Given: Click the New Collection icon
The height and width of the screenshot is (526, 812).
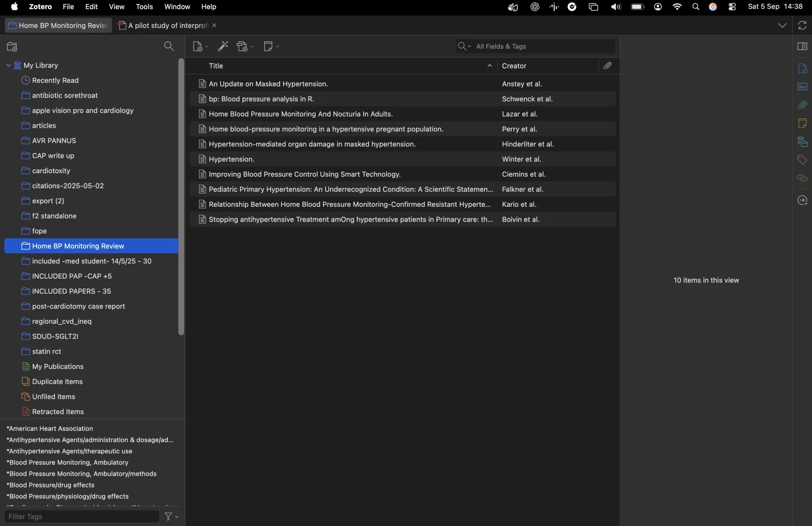Looking at the screenshot, I should 12,47.
